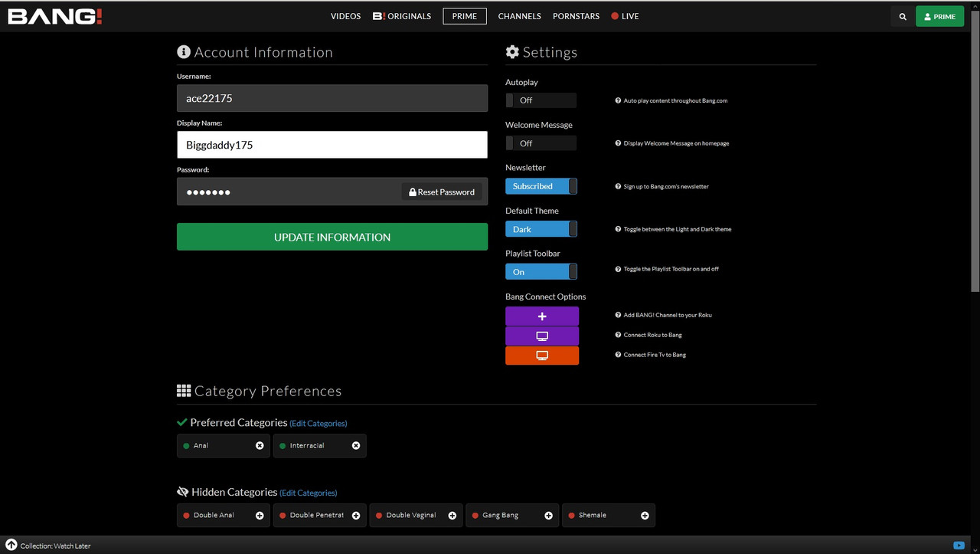The width and height of the screenshot is (980, 554).
Task: Expand the Collection: Watch Later arrow icon
Action: click(x=11, y=545)
